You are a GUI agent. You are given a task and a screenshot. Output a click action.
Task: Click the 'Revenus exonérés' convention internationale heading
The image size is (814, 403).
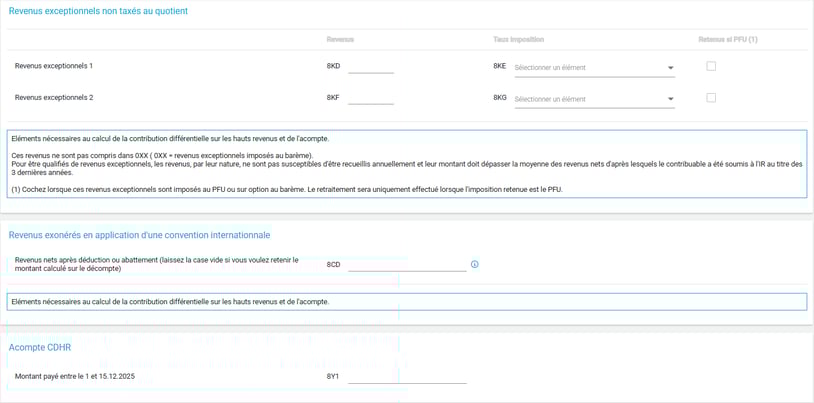(139, 235)
